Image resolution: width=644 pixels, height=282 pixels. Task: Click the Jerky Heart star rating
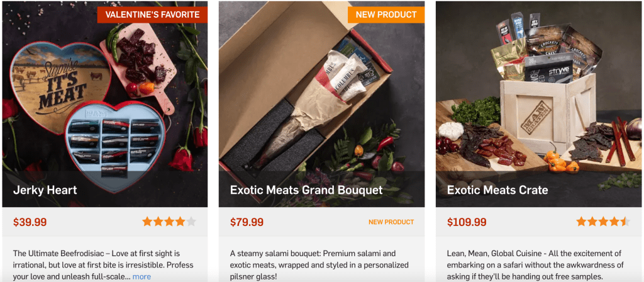[169, 222]
